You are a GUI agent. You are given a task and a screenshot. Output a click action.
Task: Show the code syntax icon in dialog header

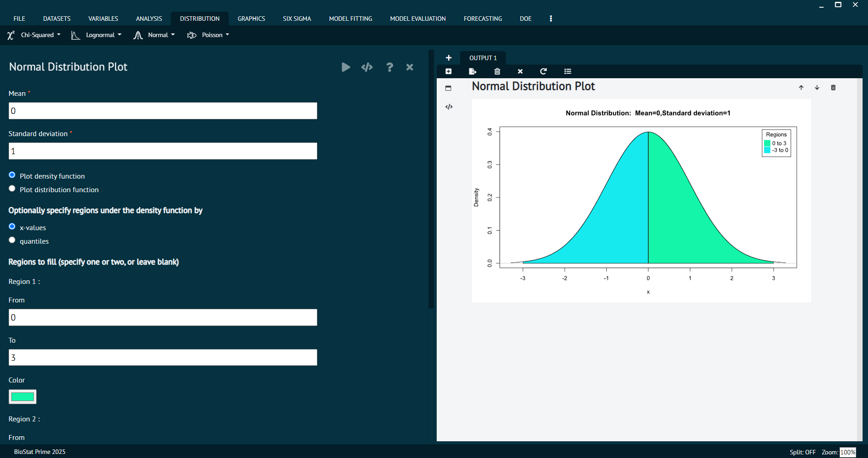pyautogui.click(x=367, y=67)
